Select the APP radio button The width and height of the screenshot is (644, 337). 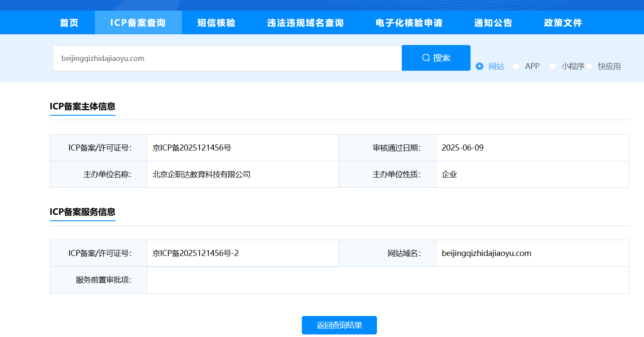516,66
